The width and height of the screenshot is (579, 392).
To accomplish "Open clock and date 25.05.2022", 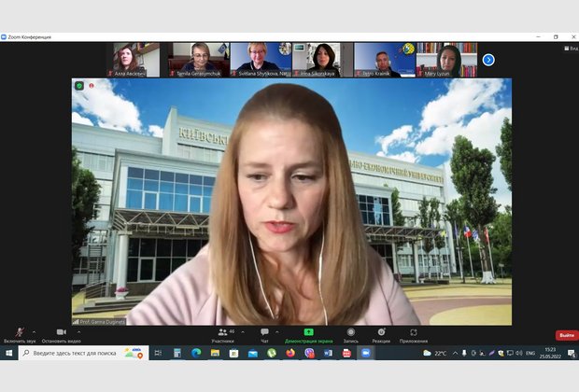I will [550, 353].
